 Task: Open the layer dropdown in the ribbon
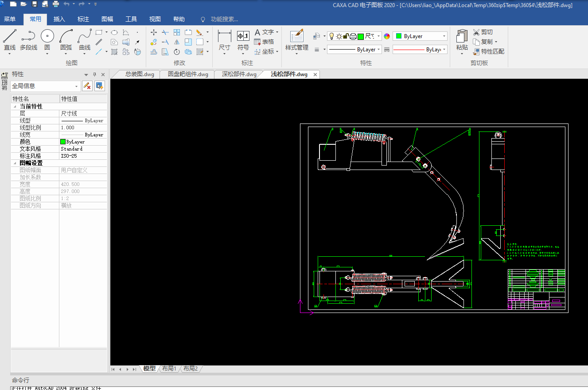tap(378, 36)
